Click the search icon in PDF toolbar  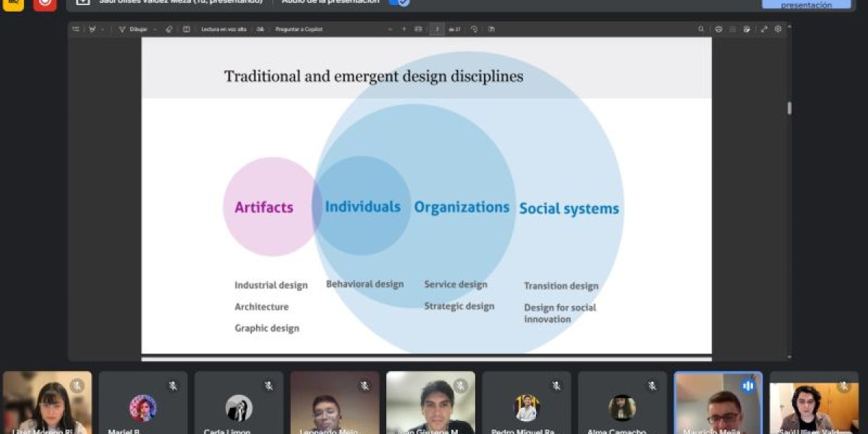(x=701, y=30)
